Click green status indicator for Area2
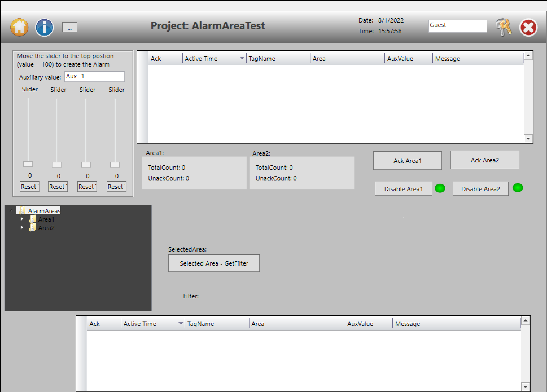 pos(518,188)
